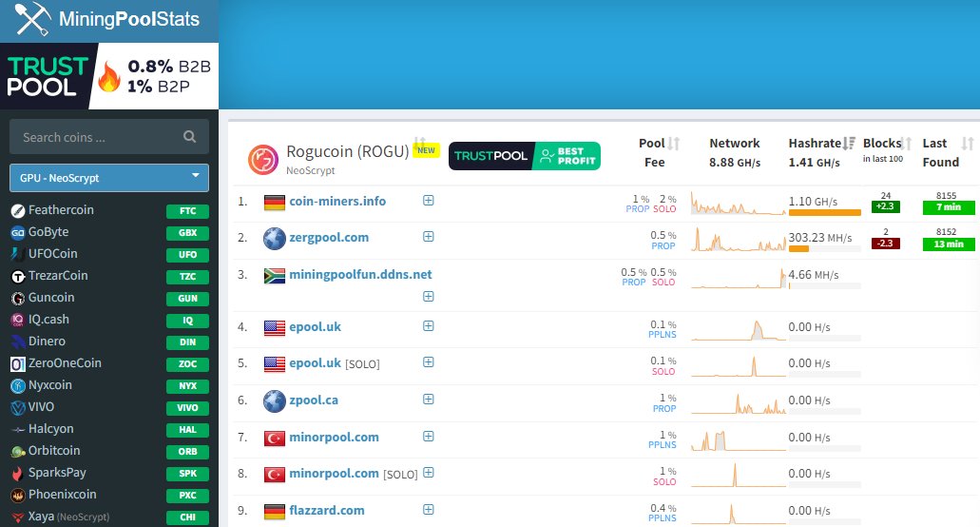This screenshot has height=527, width=980.
Task: Click the orange hashrate bar for coin-miners.info
Action: click(824, 213)
